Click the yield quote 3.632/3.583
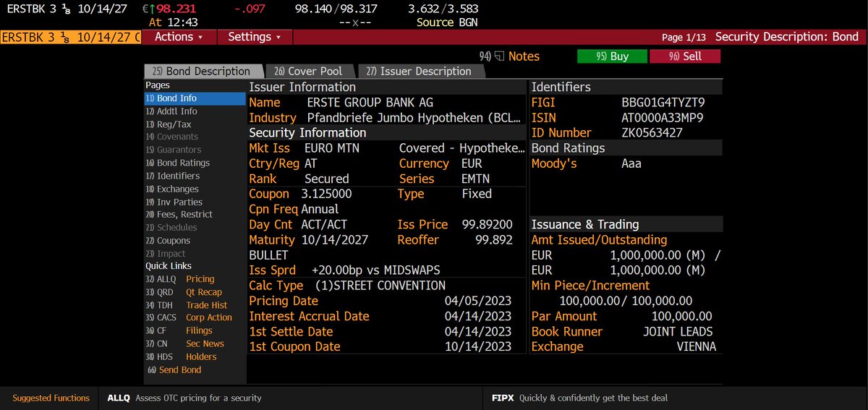868x410 pixels. coord(443,9)
